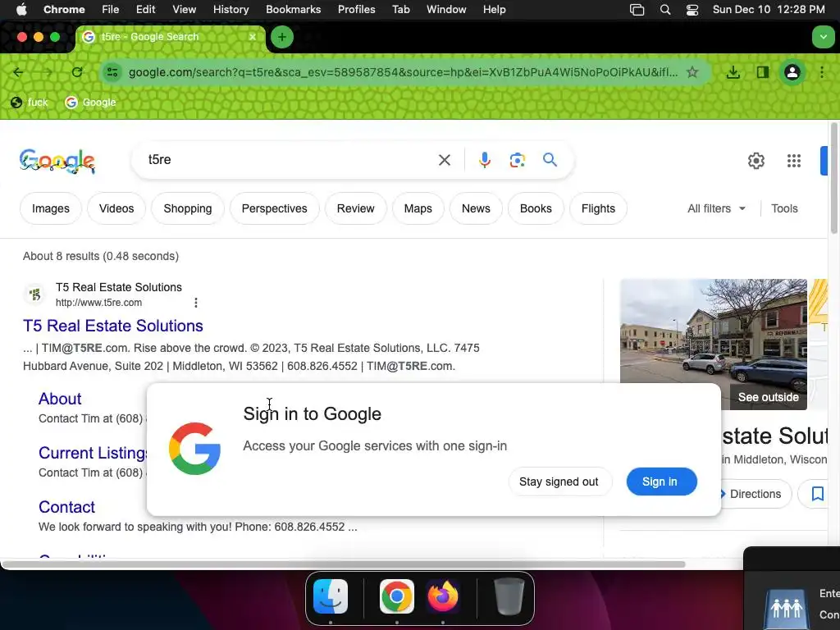Search by image with lens icon
840x630 pixels.
pyautogui.click(x=517, y=160)
